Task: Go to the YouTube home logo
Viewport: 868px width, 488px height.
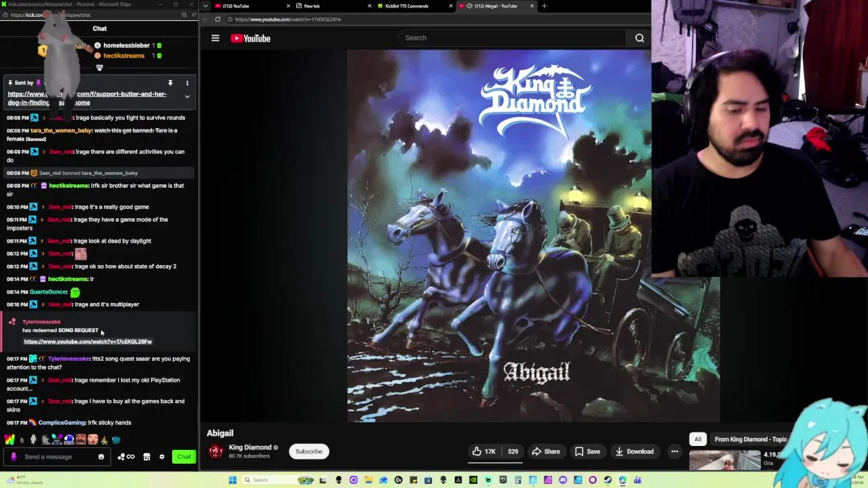Action: (250, 38)
